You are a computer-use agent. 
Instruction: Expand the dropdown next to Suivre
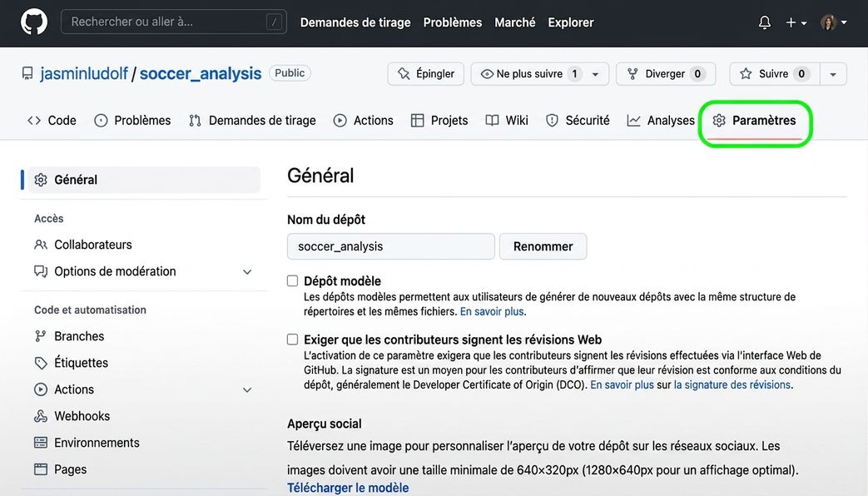click(833, 74)
